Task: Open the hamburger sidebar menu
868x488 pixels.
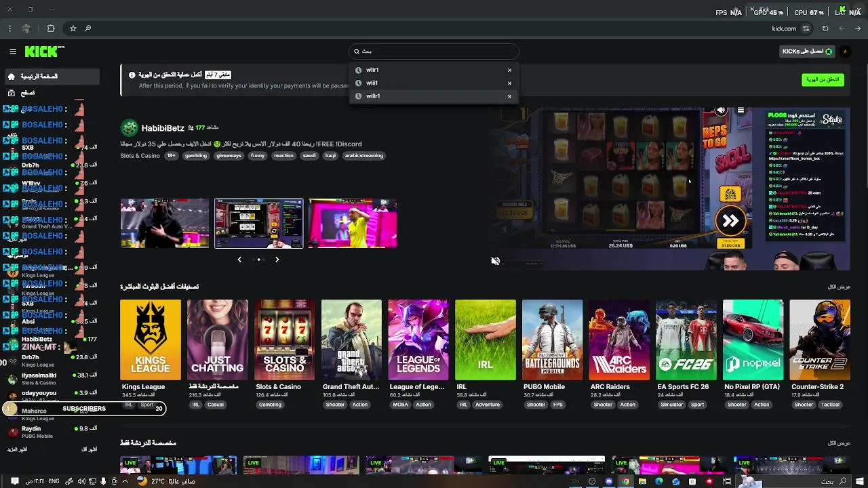Action: 13,52
